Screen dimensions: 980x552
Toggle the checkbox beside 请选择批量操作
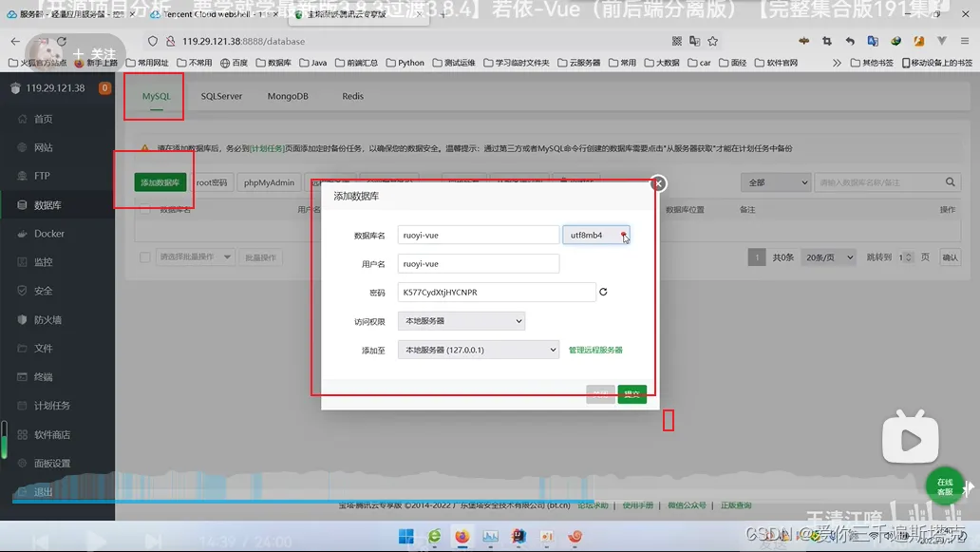click(145, 257)
